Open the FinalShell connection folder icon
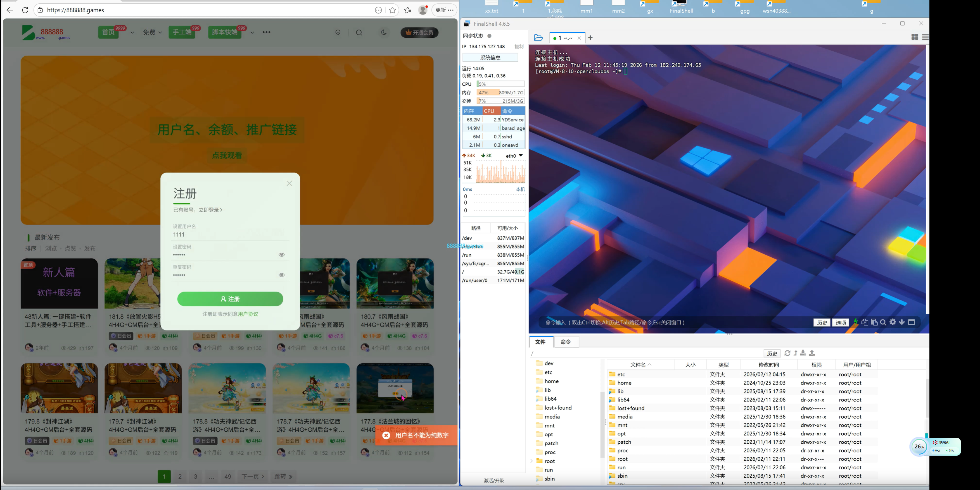The height and width of the screenshot is (490, 980). click(538, 38)
